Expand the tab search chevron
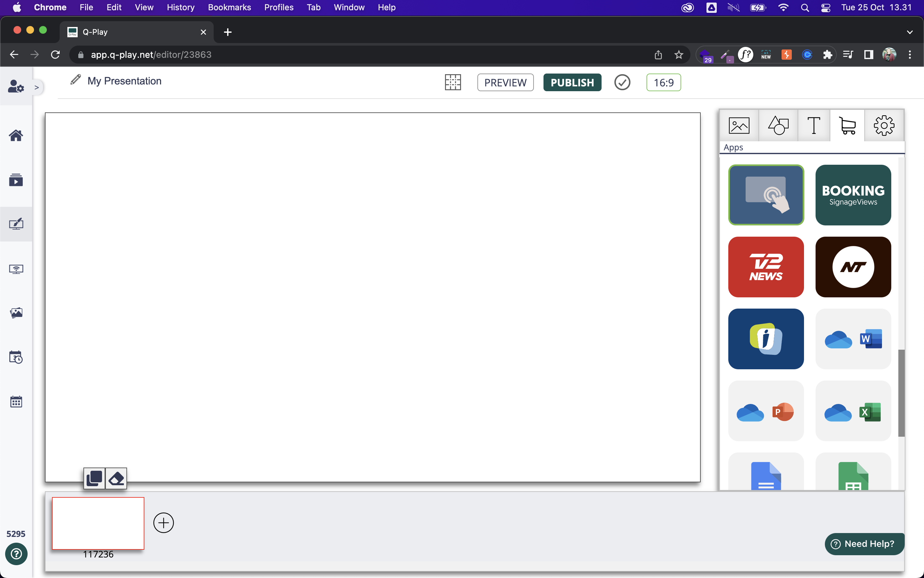This screenshot has height=578, width=924. pyautogui.click(x=910, y=32)
